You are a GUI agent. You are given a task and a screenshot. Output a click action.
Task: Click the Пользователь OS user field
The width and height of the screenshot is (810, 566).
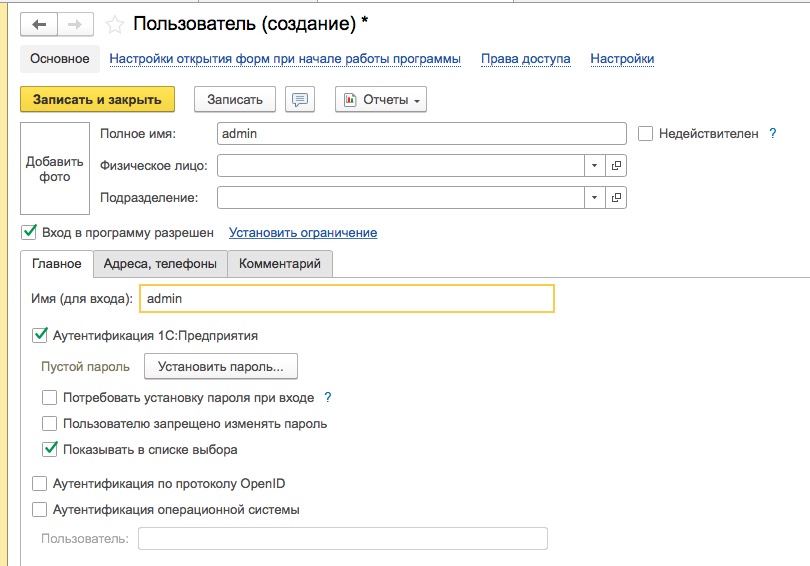[342, 539]
